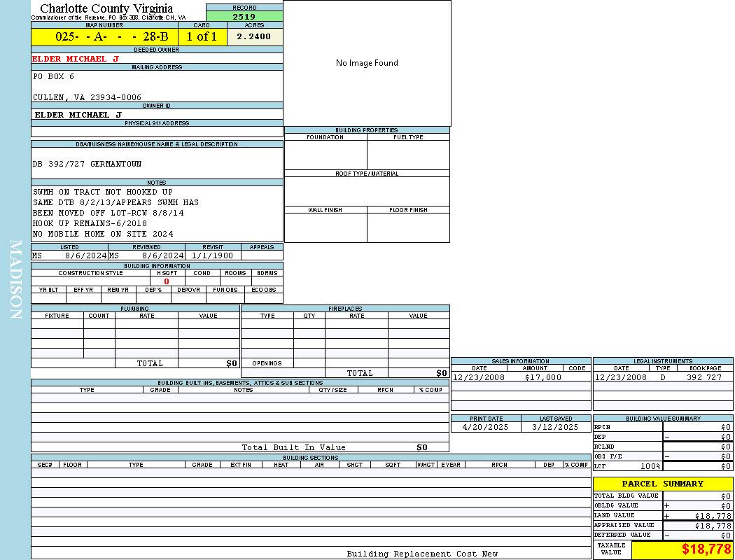Select the sale amount $17,000
735x560 pixels.
point(542,377)
